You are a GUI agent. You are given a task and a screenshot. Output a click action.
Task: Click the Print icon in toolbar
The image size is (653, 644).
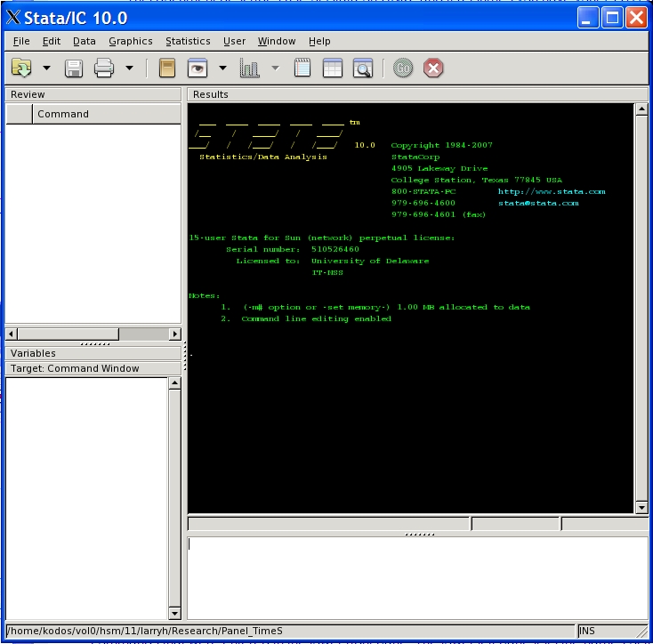(104, 68)
